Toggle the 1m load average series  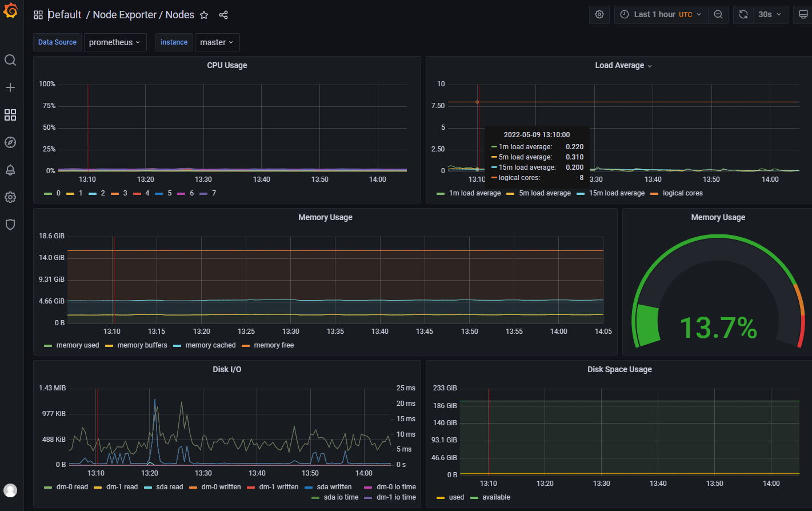point(475,193)
